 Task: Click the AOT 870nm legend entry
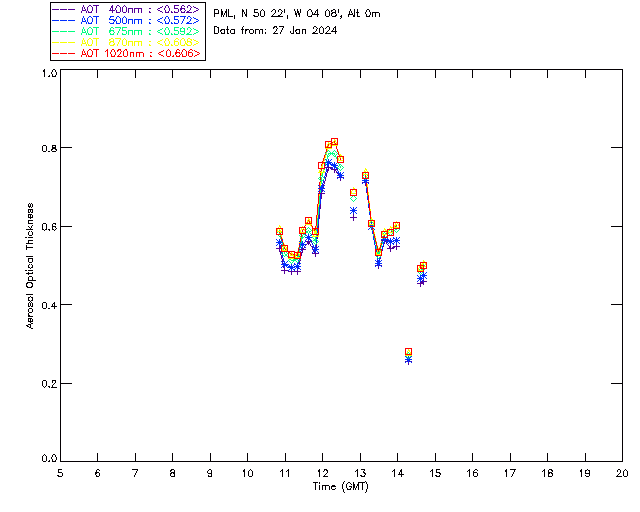pyautogui.click(x=127, y=42)
